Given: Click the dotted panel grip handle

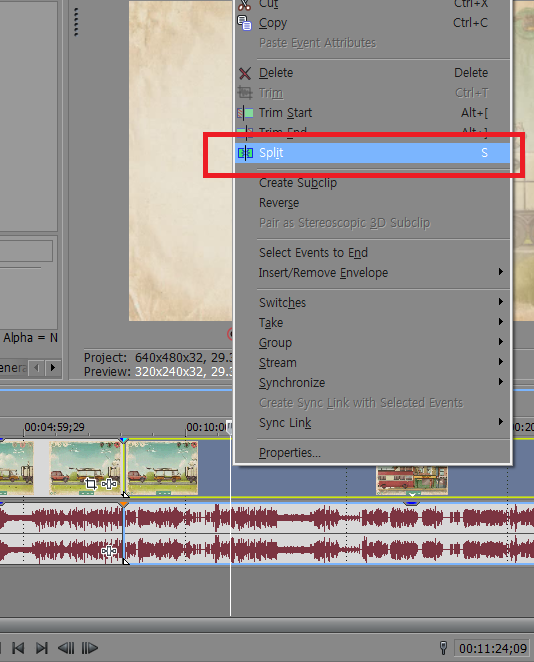Looking at the screenshot, I should point(76,22).
